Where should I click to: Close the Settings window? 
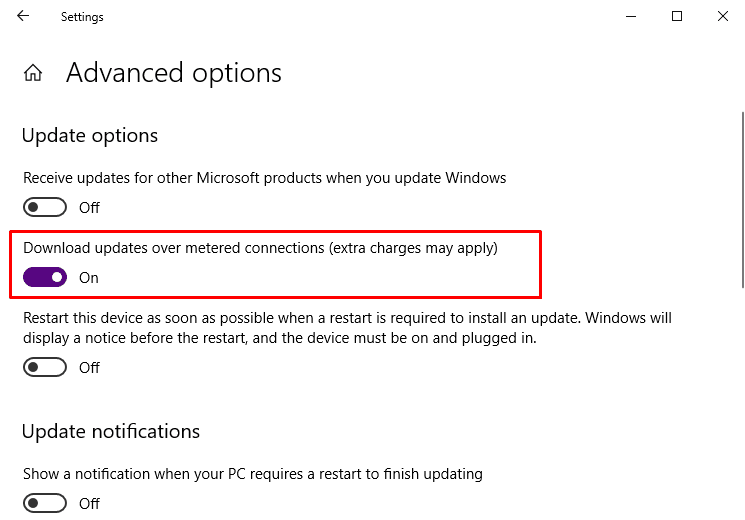coord(722,17)
